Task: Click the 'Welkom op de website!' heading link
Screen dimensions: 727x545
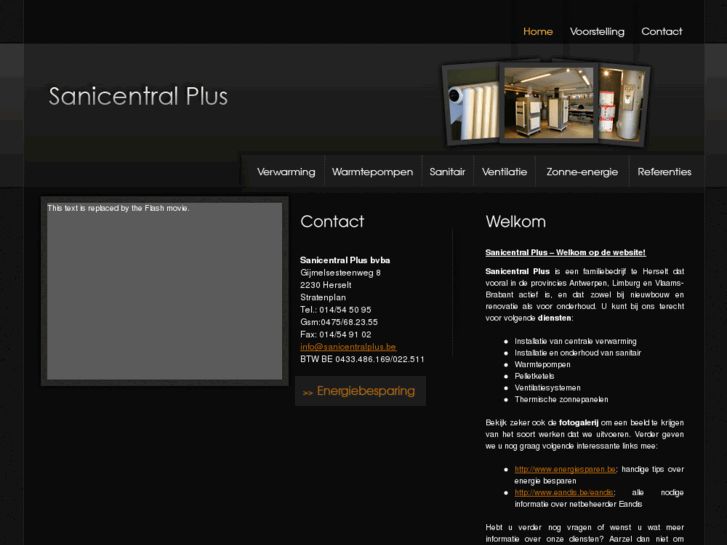Action: click(565, 252)
